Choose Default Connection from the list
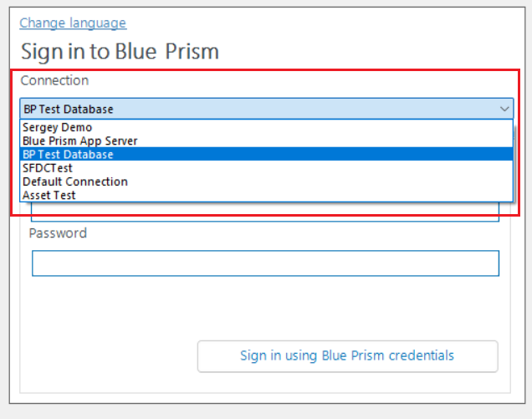 click(x=75, y=181)
